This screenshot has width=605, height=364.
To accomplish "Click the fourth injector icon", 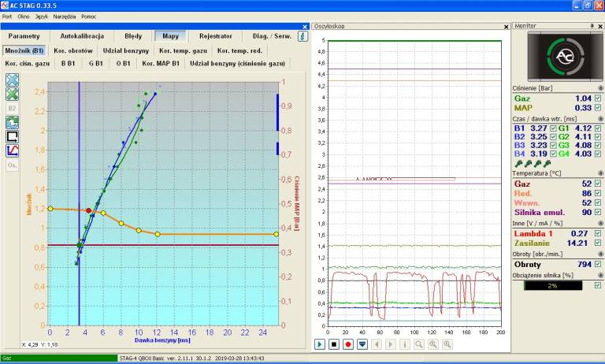I will click(547, 164).
